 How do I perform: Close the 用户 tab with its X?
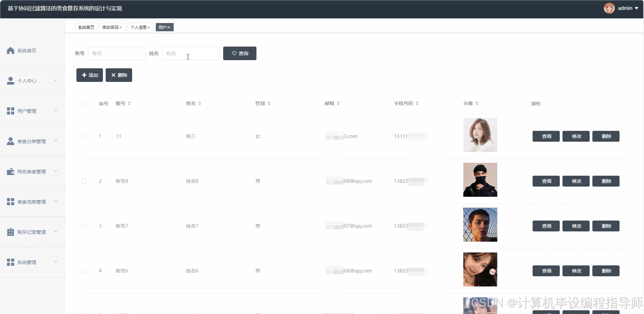[x=169, y=28]
